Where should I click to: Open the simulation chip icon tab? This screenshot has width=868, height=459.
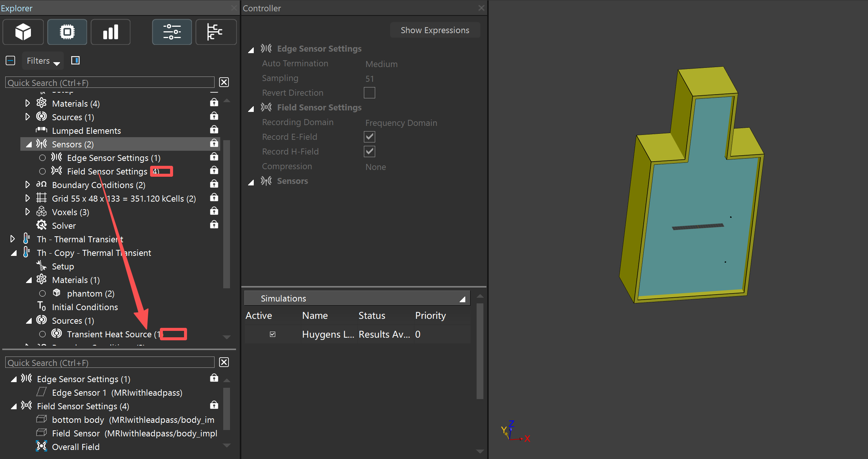click(x=67, y=32)
